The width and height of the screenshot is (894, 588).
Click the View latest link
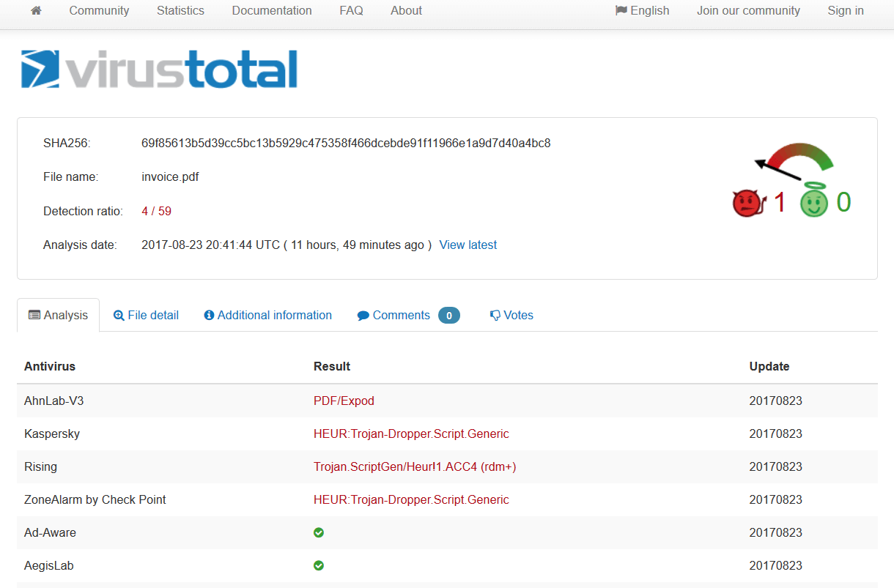(x=468, y=245)
